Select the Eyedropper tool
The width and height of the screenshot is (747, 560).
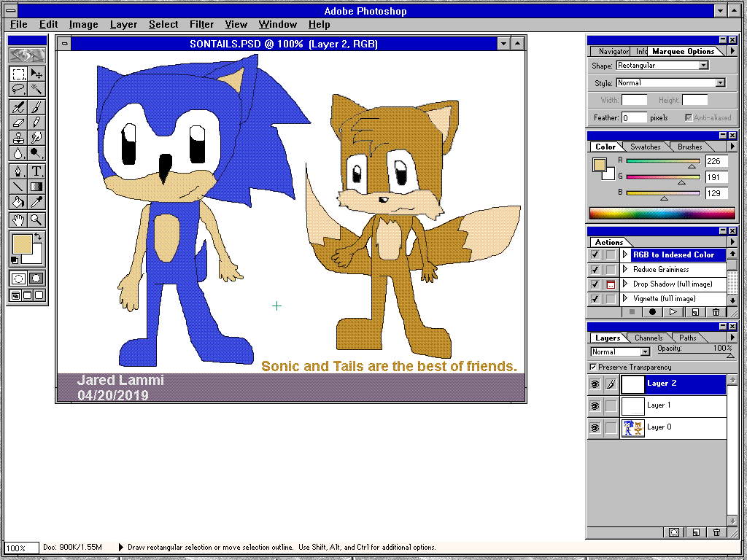pos(36,202)
